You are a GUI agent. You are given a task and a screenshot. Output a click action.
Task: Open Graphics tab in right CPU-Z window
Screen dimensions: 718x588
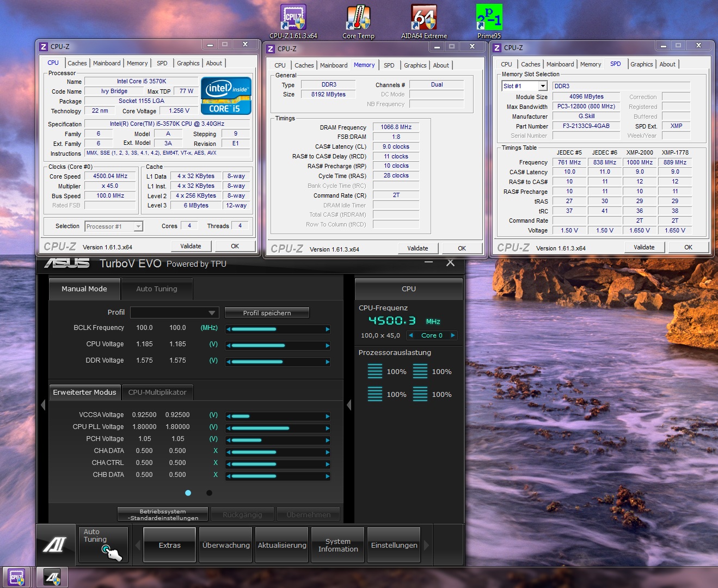click(641, 64)
